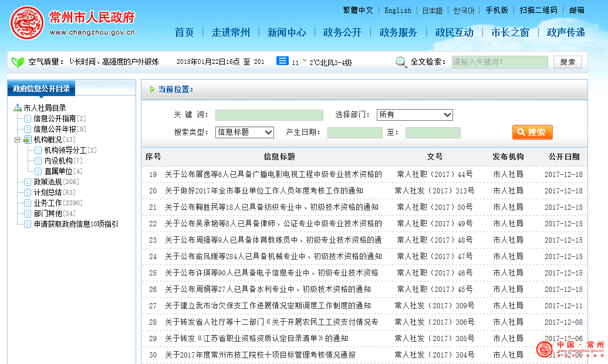The image size is (608, 364).
Task: Open the 搜索类型 dropdown showing 信息标题
Action: tap(244, 132)
